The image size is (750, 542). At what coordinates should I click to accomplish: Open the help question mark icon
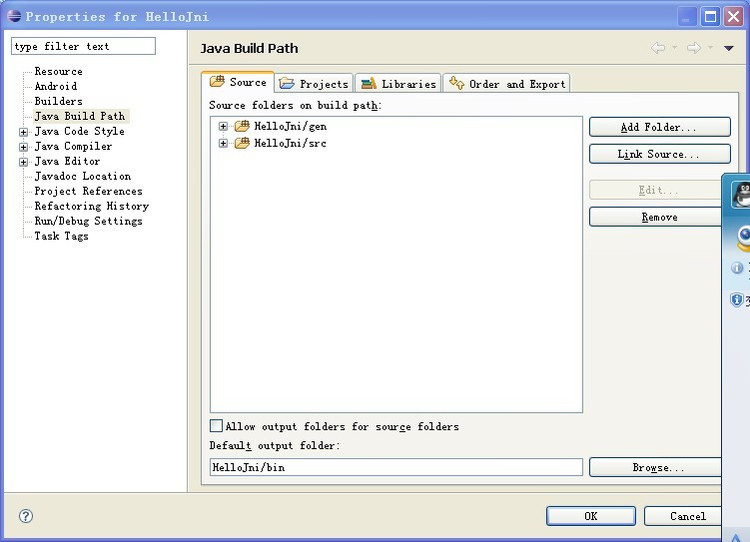26,516
